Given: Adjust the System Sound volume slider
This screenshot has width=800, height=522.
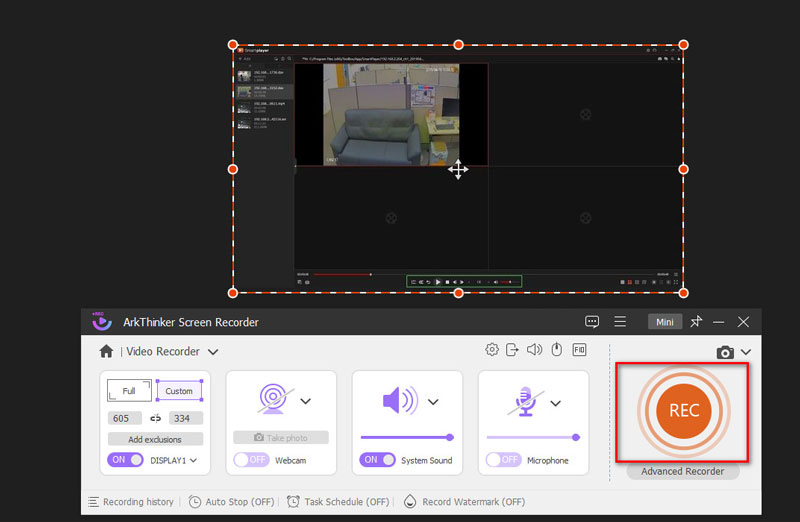Looking at the screenshot, I should coord(407,437).
